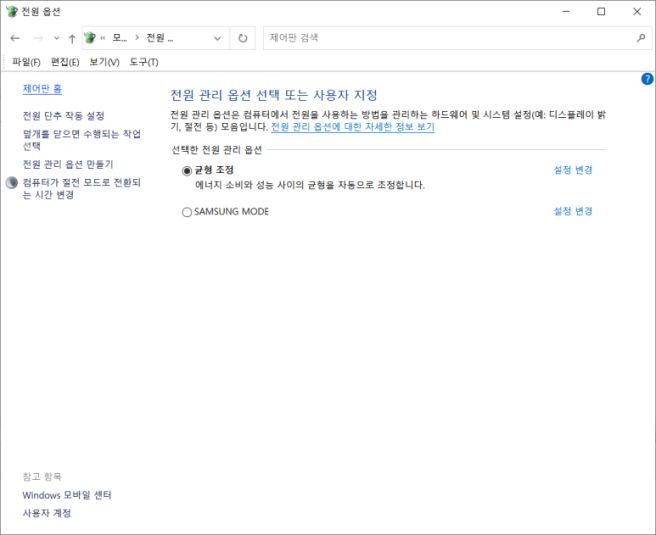The image size is (656, 535).
Task: Open the 파일(F) menu
Action: pyautogui.click(x=26, y=62)
